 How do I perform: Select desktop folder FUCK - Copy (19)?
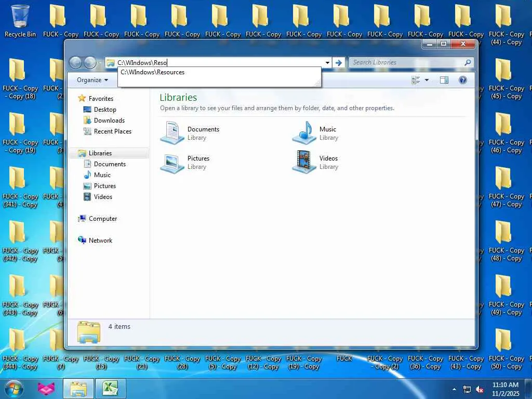click(x=20, y=133)
